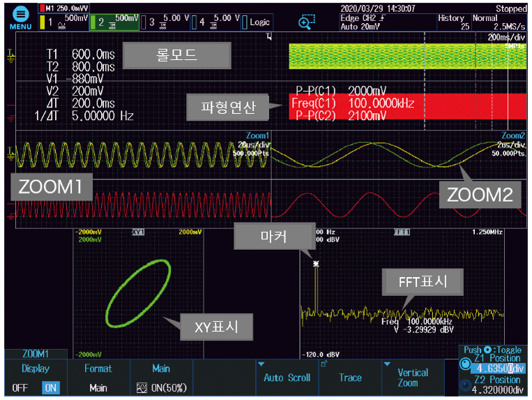Click the Z1 Position 4.63500div value

click(499, 369)
